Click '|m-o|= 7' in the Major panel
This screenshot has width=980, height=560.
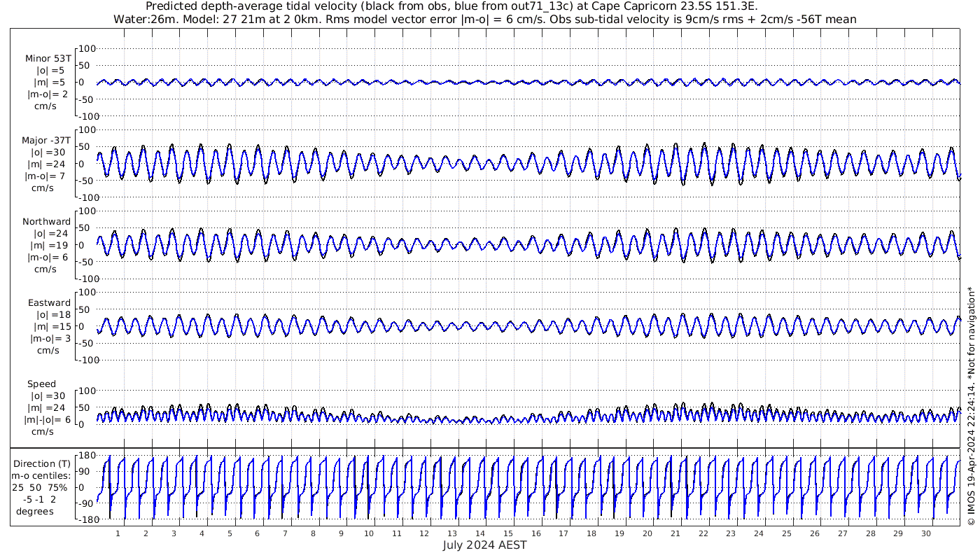pyautogui.click(x=46, y=176)
